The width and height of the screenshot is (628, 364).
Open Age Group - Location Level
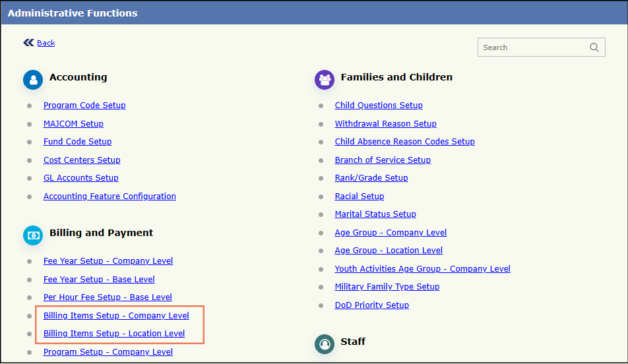[389, 251]
